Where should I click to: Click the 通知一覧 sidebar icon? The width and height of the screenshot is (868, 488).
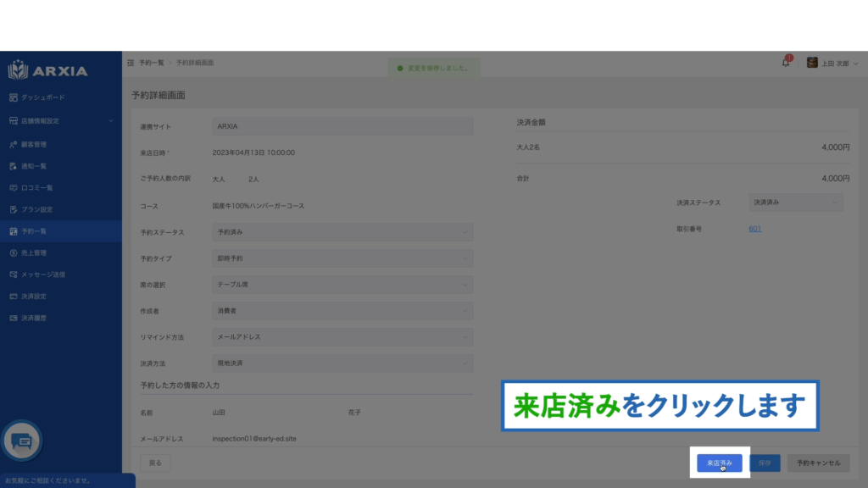click(x=14, y=166)
